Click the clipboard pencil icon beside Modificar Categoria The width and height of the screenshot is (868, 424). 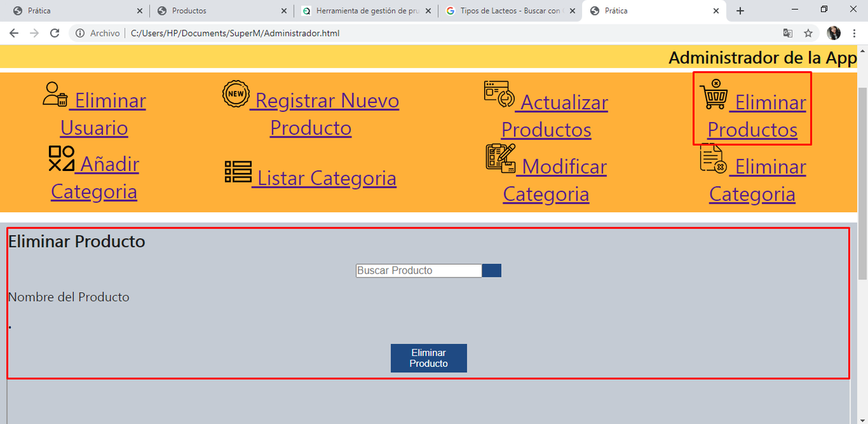pos(500,157)
